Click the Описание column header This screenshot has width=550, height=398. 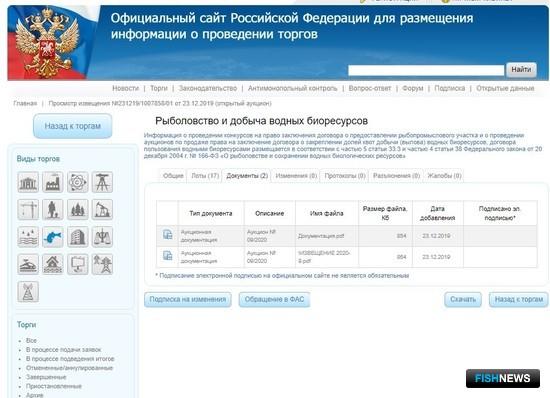(x=269, y=213)
